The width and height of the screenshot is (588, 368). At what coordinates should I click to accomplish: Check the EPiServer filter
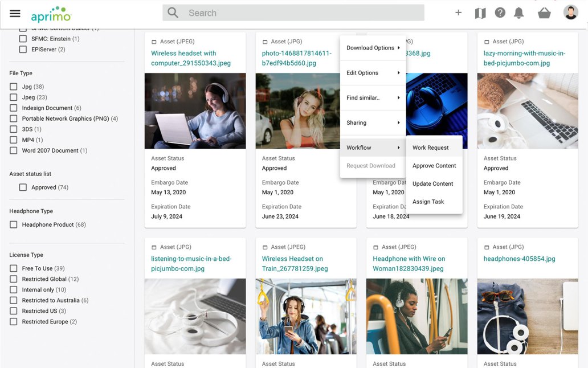click(x=23, y=50)
